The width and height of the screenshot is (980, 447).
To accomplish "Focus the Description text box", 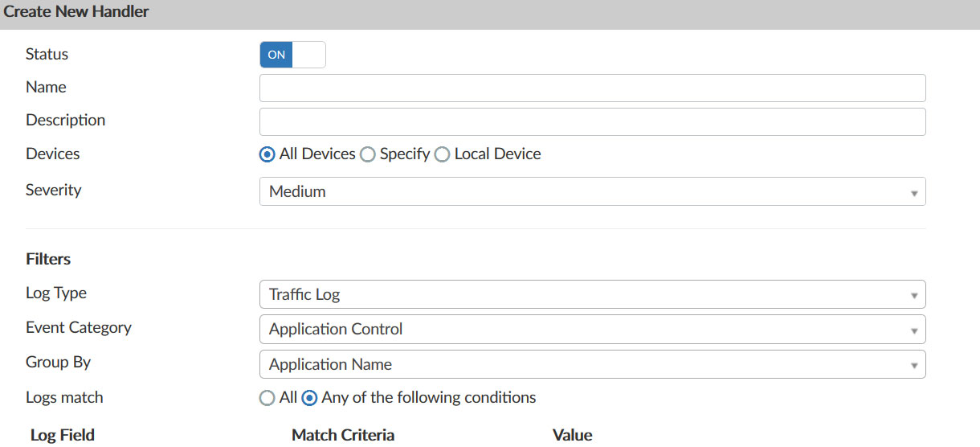I will 592,121.
